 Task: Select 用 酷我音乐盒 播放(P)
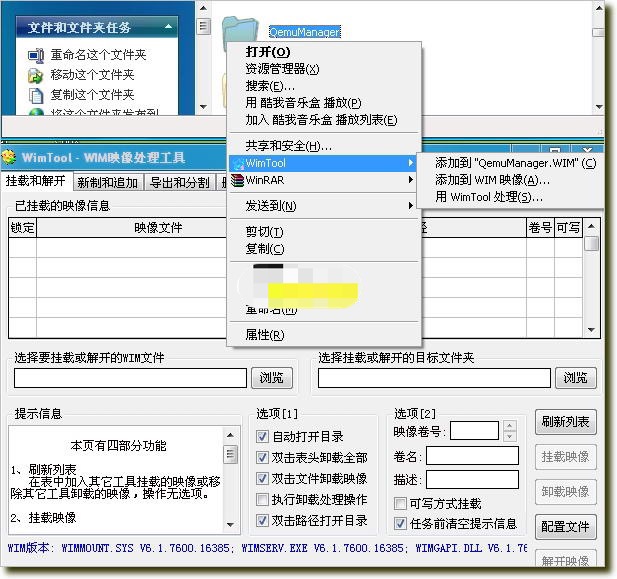[324, 103]
